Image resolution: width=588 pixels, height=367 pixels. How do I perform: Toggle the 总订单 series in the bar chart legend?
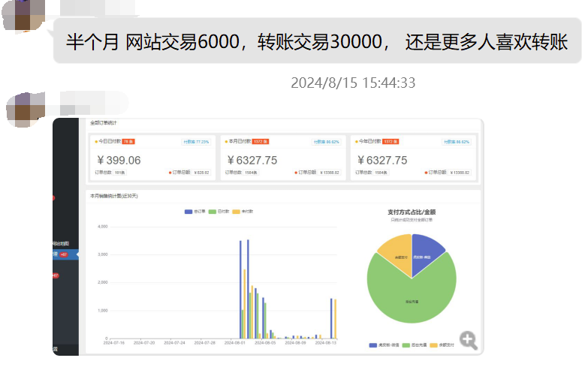tap(195, 212)
